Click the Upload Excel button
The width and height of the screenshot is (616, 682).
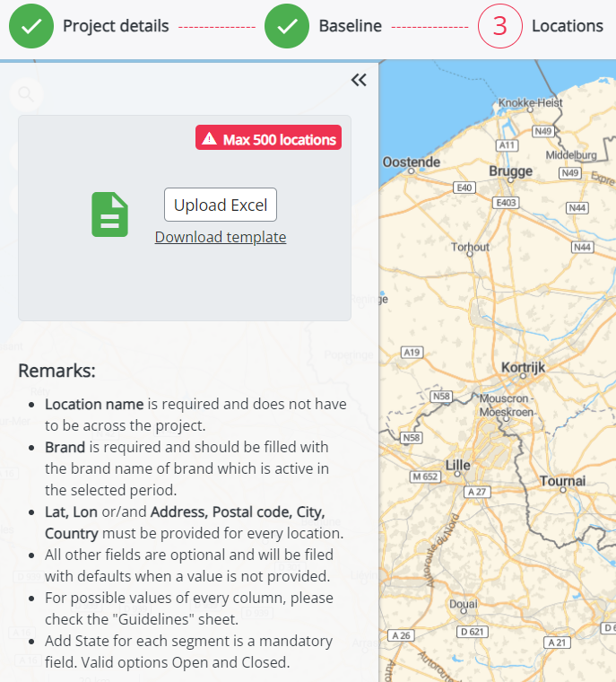(x=221, y=205)
